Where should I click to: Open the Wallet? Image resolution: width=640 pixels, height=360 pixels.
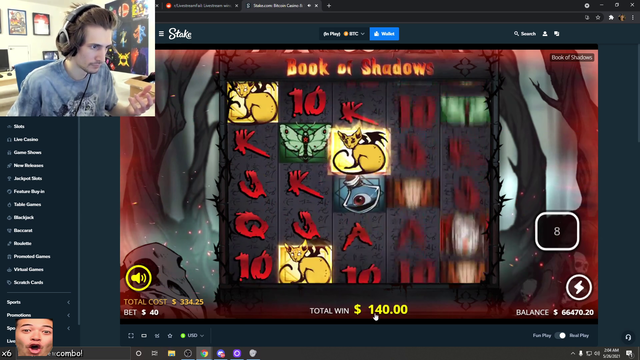tap(384, 34)
